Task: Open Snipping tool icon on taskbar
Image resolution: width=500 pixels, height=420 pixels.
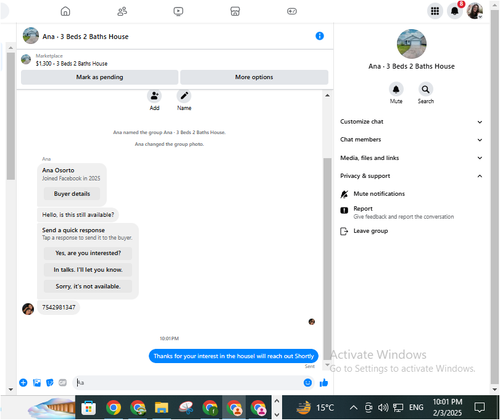Action: 186,408
